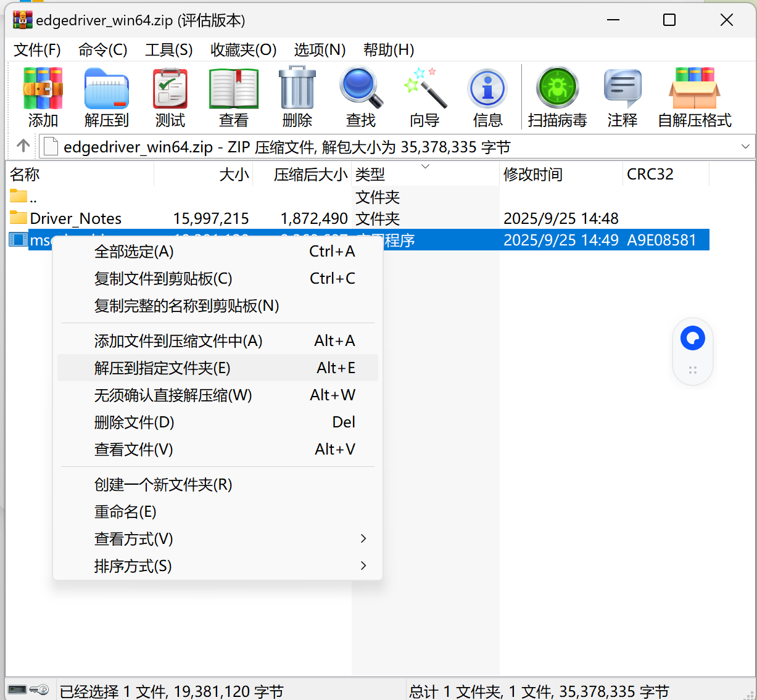Click the WinRAR title bar app icon

[22, 20]
